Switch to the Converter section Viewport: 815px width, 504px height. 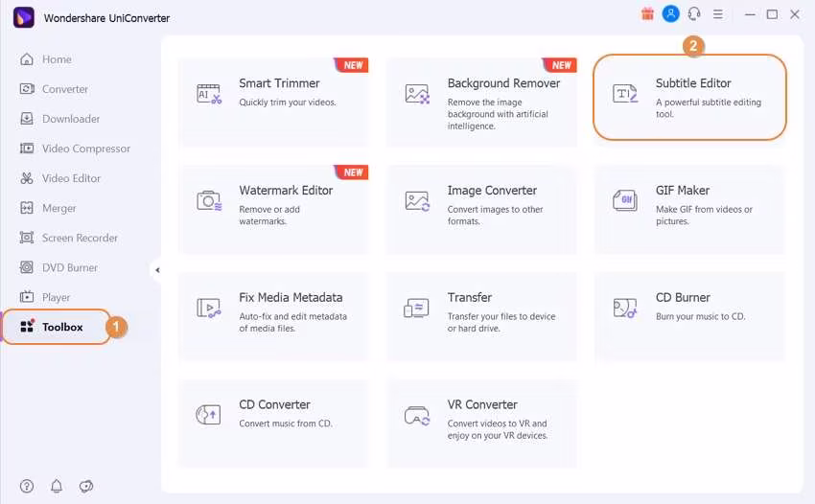click(64, 89)
